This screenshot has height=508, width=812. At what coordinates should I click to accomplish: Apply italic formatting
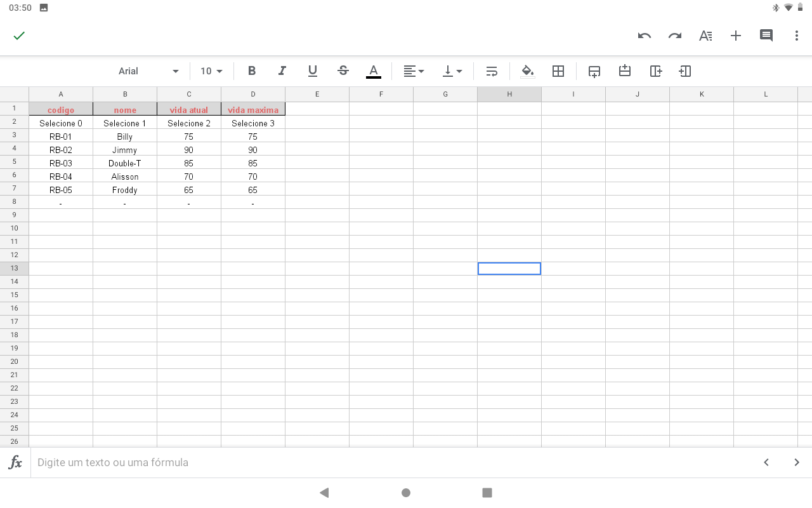coord(282,71)
